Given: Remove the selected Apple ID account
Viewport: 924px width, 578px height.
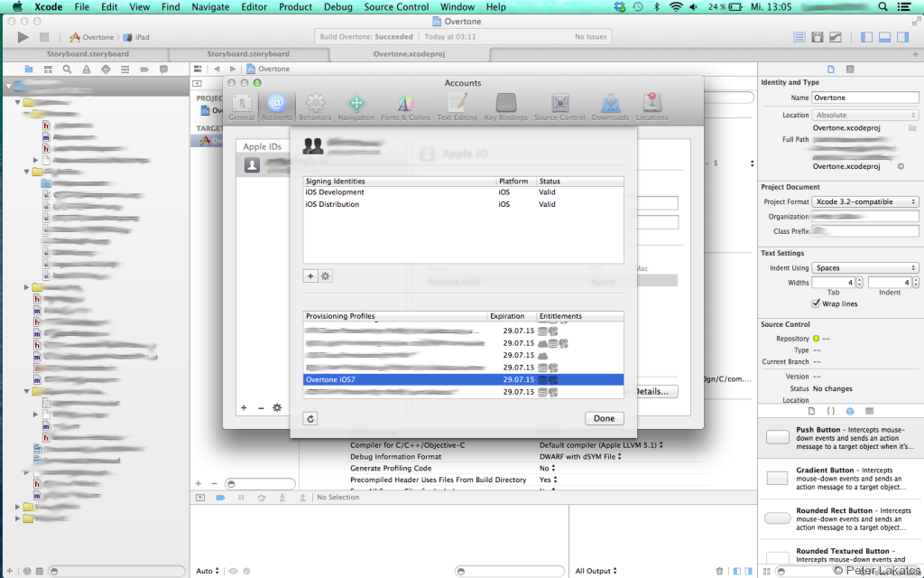Looking at the screenshot, I should pos(261,408).
